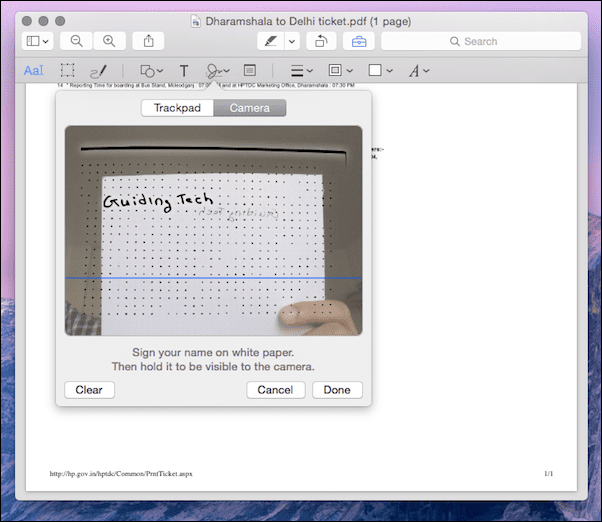Open the Border Color dropdown
The width and height of the screenshot is (602, 522).
coord(340,70)
